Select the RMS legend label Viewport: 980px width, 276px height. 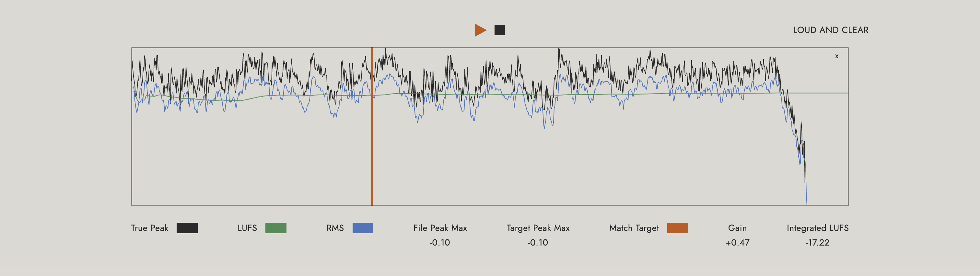pyautogui.click(x=335, y=228)
